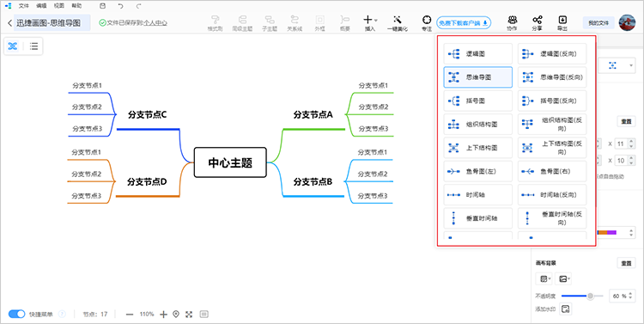Screen dimensions: 644x324
Task: Click the locate center pin icon
Action: tap(176, 315)
